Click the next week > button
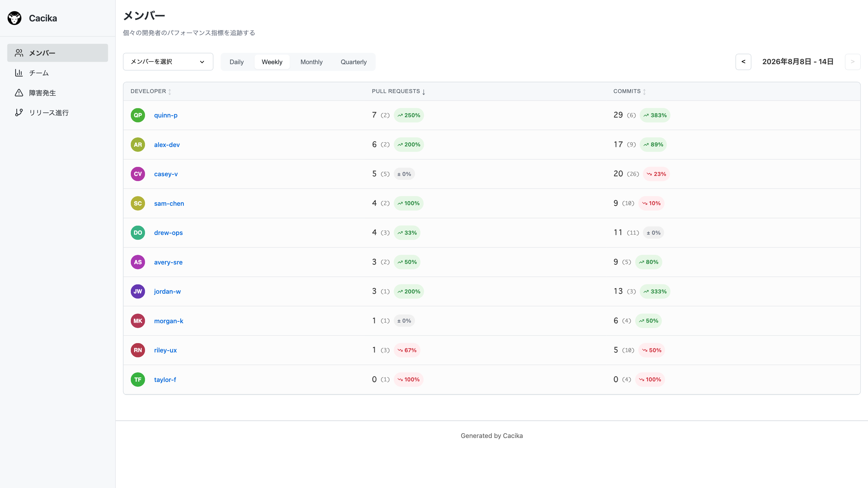This screenshot has height=488, width=868. click(853, 62)
